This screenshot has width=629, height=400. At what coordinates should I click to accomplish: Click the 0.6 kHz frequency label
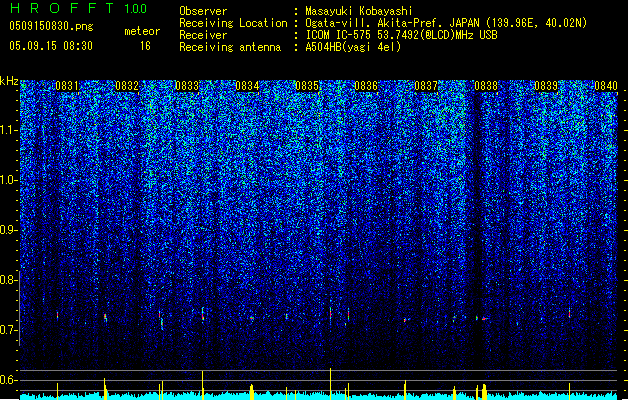click(x=8, y=380)
